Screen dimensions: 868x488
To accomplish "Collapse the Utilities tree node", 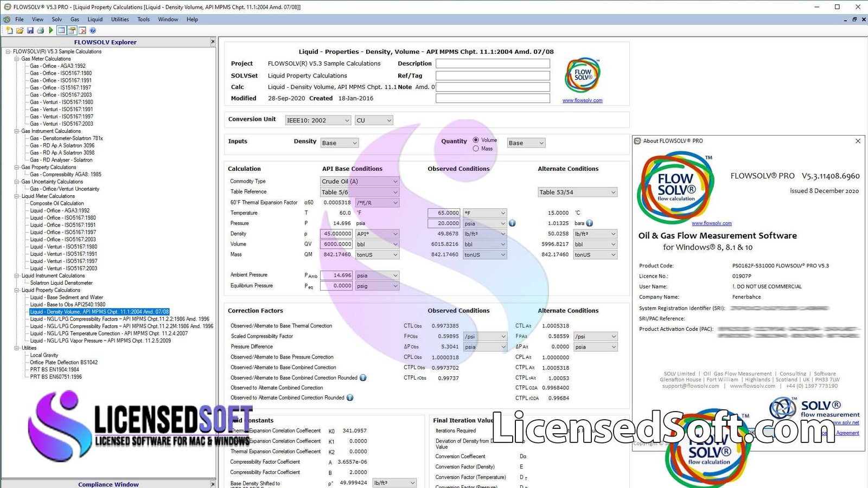I will pyautogui.click(x=17, y=348).
